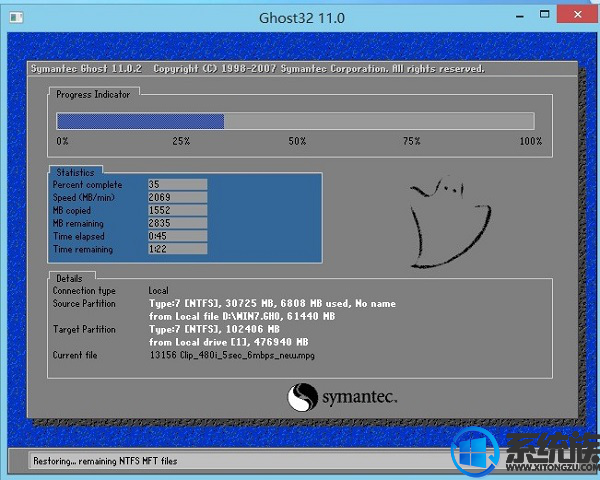Click the Ghost32 11.0 window title
Screen dimensions: 600x480
[299, 15]
